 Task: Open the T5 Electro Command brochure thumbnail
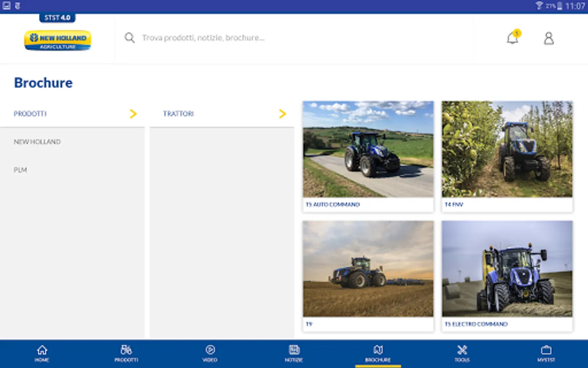507,269
